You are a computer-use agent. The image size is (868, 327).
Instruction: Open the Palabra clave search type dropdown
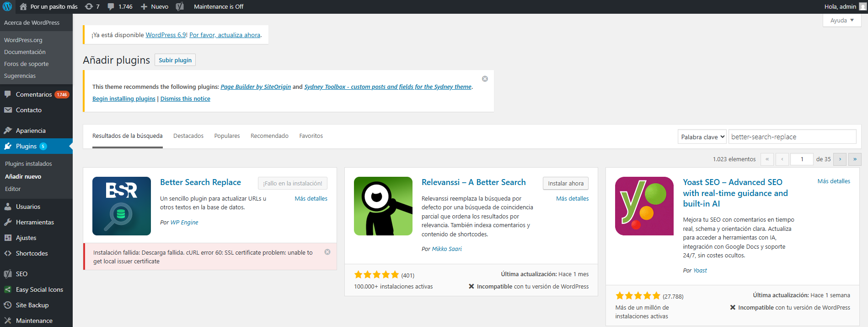point(702,137)
